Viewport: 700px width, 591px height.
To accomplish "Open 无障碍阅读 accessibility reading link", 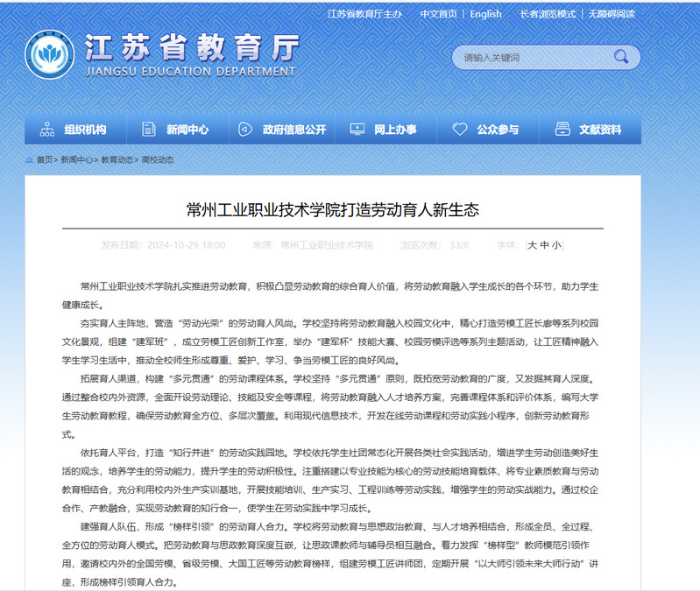I will (612, 14).
